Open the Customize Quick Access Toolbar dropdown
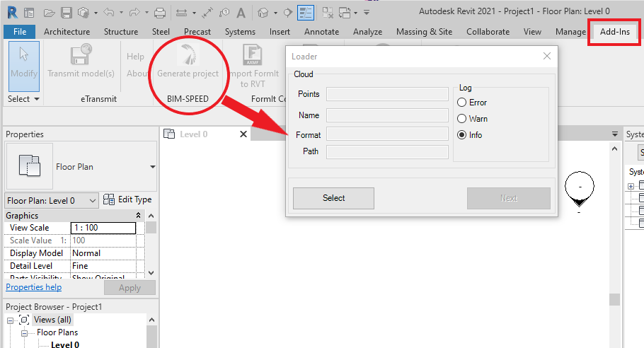The height and width of the screenshot is (348, 644). [367, 13]
